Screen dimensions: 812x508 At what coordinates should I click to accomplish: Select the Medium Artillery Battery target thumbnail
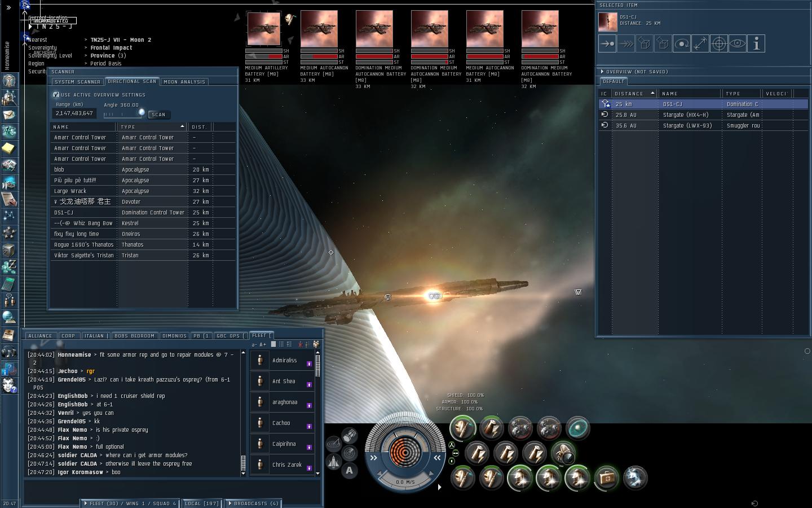(x=264, y=28)
